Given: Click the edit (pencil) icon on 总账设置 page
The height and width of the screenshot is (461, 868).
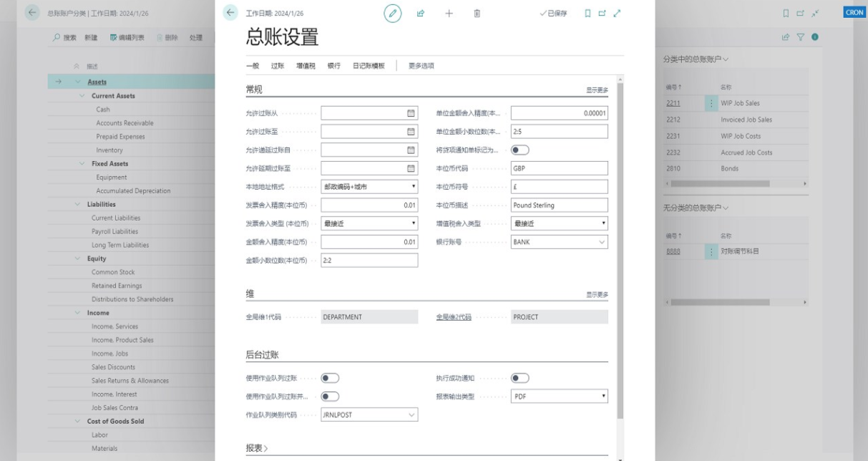Looking at the screenshot, I should [391, 14].
